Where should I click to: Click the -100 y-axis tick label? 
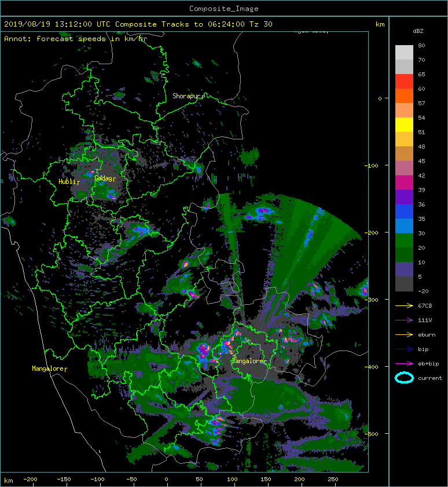[371, 165]
